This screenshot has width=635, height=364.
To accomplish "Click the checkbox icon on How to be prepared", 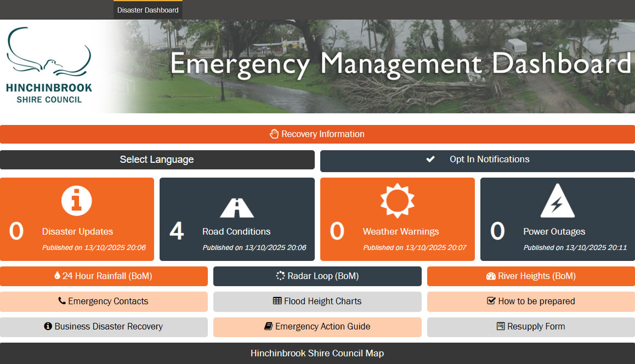I will pos(491,301).
